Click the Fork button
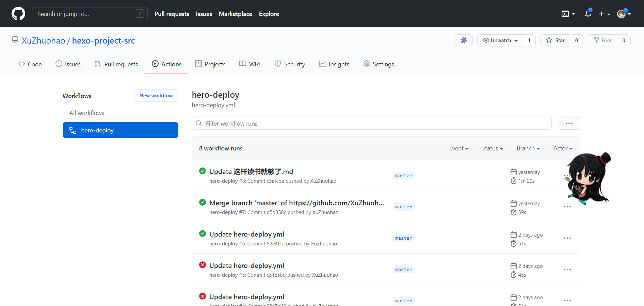This screenshot has width=644, height=306. pyautogui.click(x=602, y=40)
